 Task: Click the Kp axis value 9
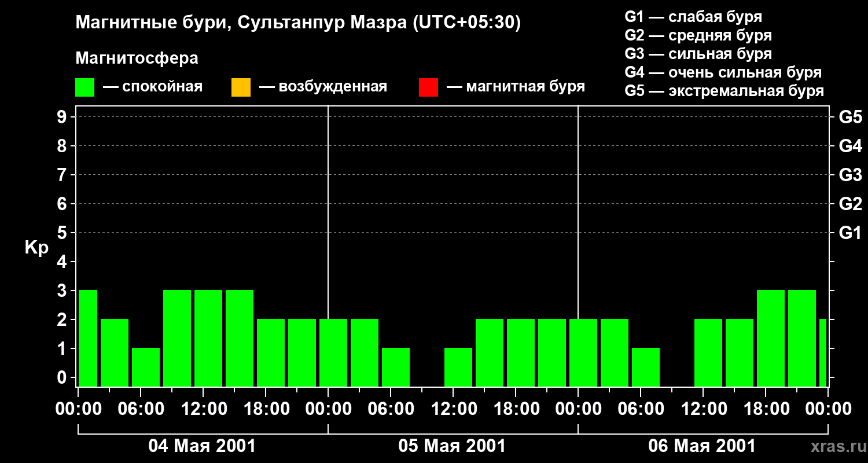point(63,117)
